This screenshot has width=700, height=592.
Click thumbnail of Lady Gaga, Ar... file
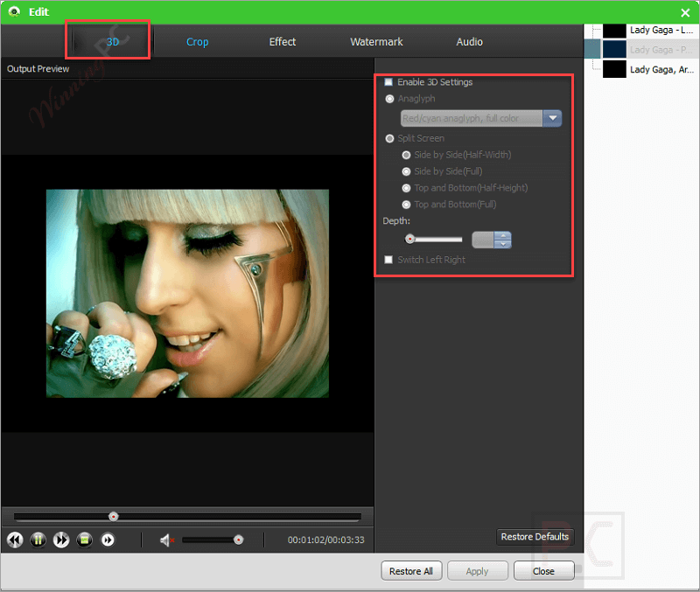[x=614, y=69]
